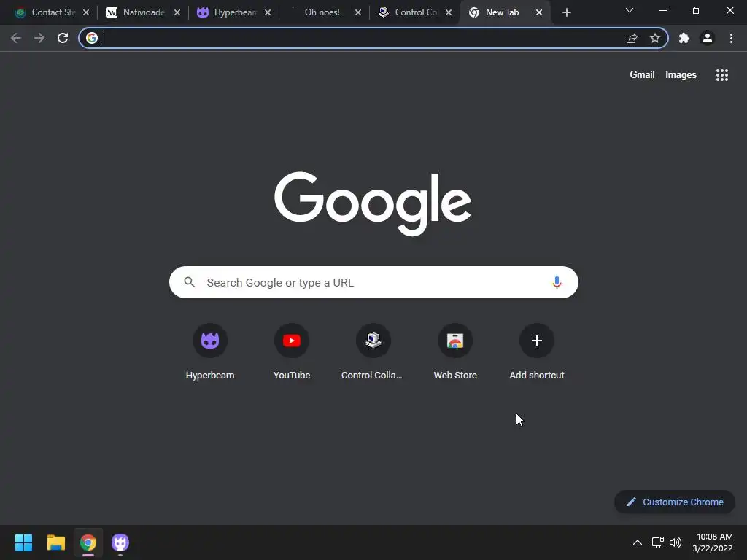Open the Web Store shortcut tile
The height and width of the screenshot is (560, 747).
tap(455, 352)
